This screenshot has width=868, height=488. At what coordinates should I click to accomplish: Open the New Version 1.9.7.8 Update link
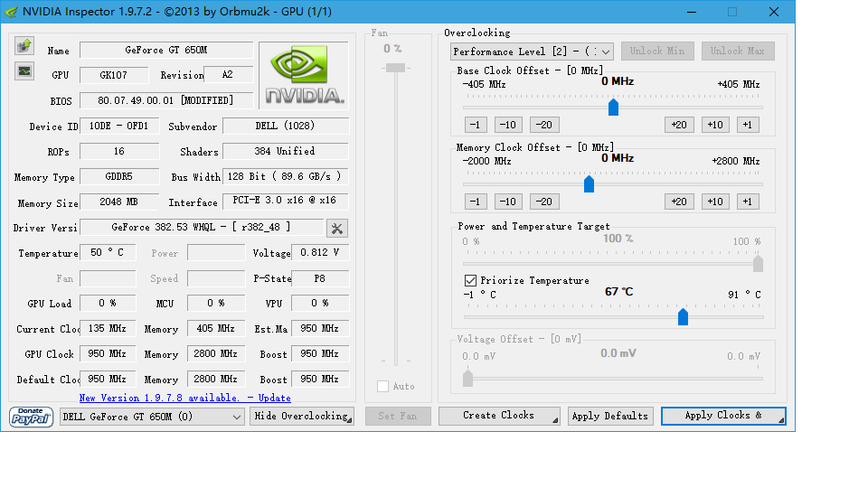[x=184, y=398]
